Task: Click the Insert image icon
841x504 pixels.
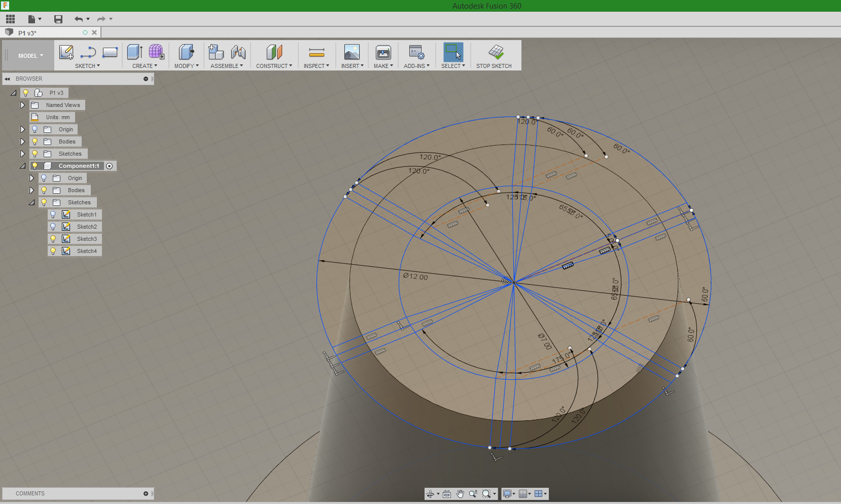Action: 352,52
